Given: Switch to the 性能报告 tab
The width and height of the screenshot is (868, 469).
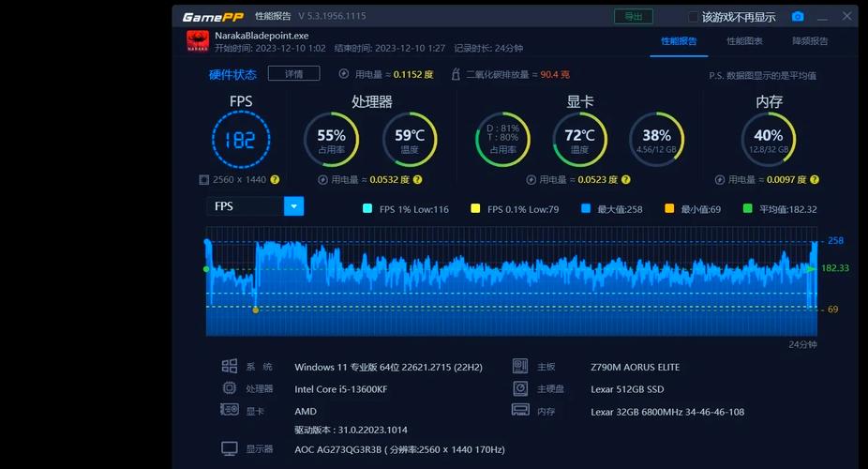Looking at the screenshot, I should (x=679, y=41).
